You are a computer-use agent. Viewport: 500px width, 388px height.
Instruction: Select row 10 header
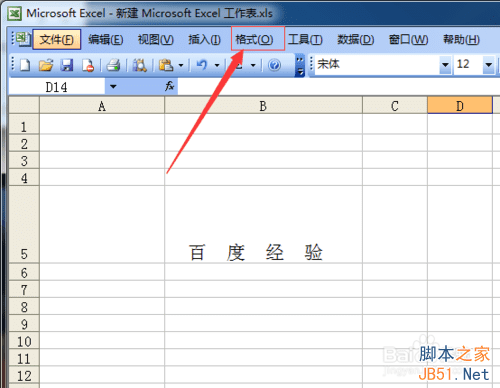click(24, 341)
